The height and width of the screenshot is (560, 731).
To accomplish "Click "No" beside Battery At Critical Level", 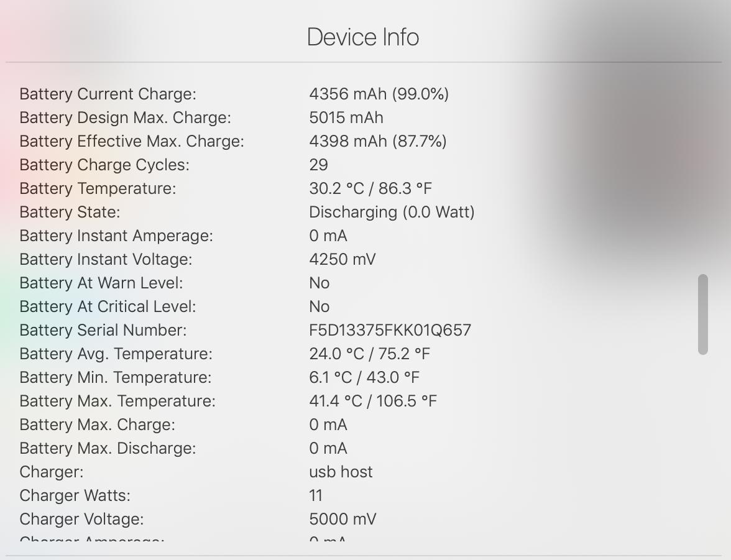I will [x=319, y=306].
